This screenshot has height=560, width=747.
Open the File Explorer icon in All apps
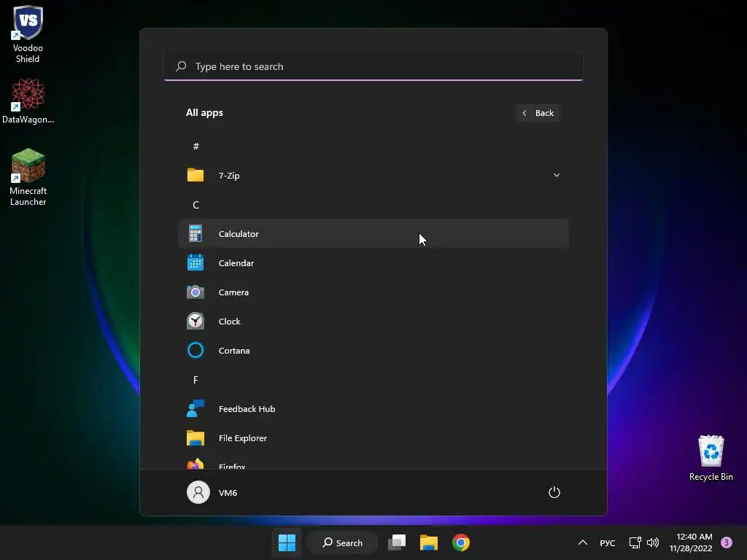[x=196, y=438]
